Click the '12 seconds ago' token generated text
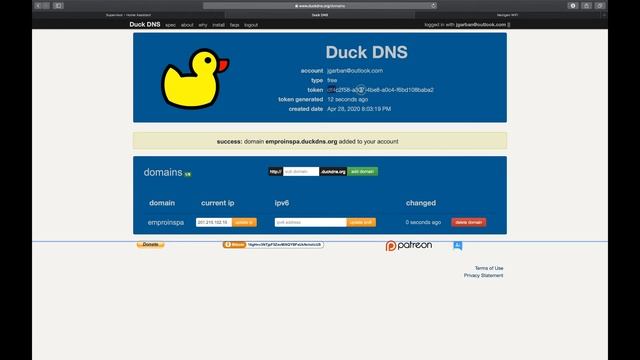The width and height of the screenshot is (640, 360). [x=347, y=99]
